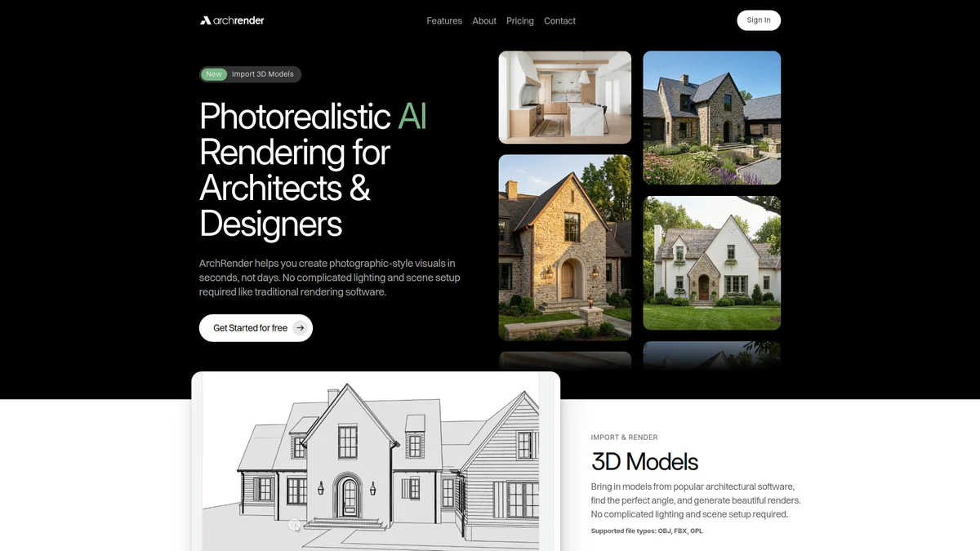Screen dimensions: 980x551
Task: Open the Pricing nav link
Action: tap(519, 21)
